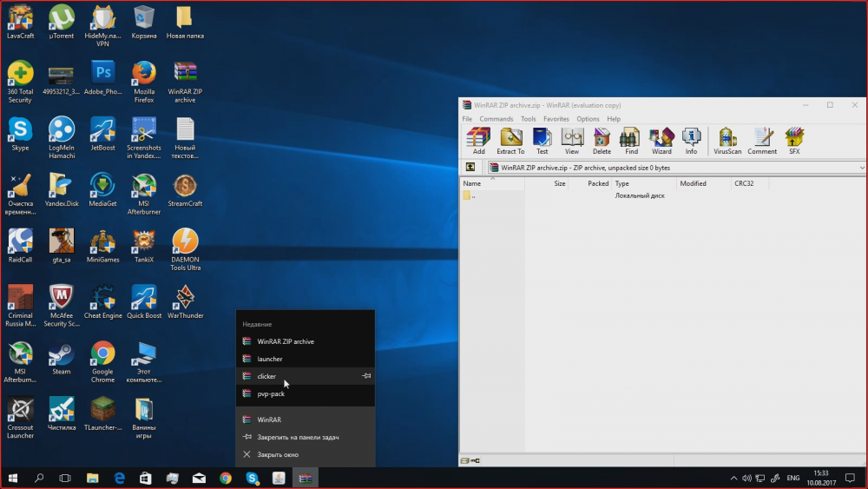The width and height of the screenshot is (868, 489).
Task: Expand the archive path dropdown
Action: (x=861, y=168)
